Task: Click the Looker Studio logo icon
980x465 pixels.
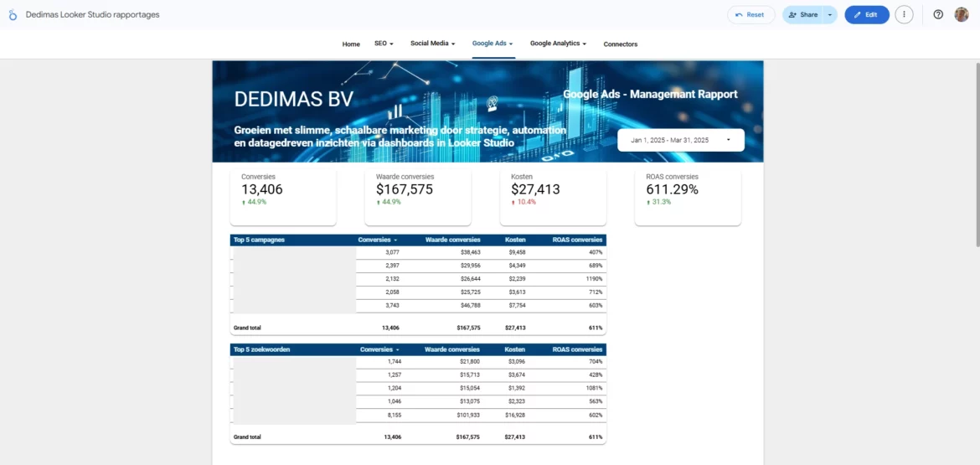Action: coord(13,14)
